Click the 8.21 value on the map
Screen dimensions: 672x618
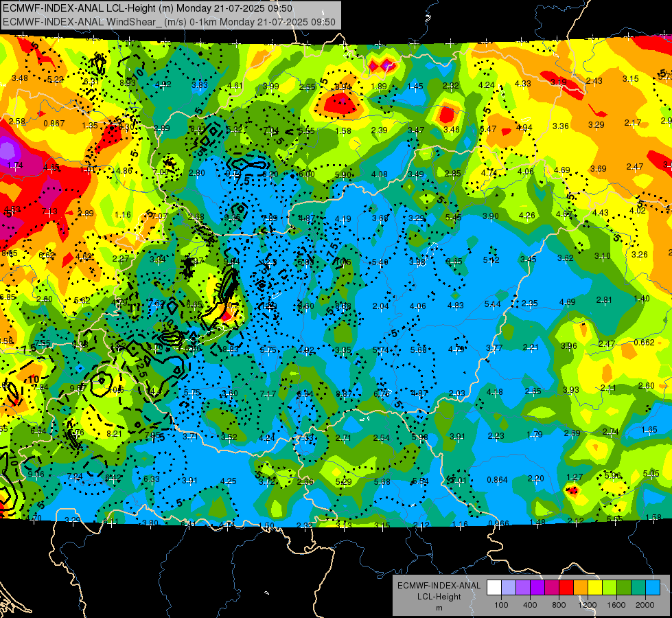(114, 433)
